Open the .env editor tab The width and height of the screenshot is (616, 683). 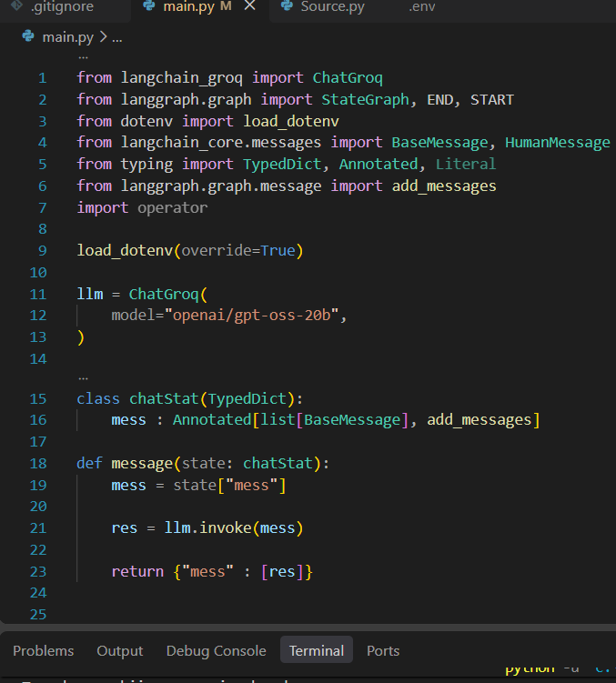pos(421,6)
